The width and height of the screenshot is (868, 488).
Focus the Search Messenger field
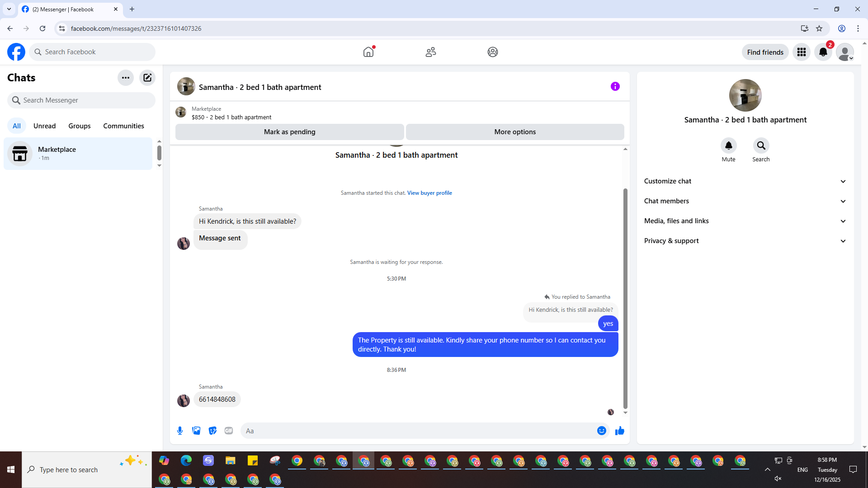point(81,100)
